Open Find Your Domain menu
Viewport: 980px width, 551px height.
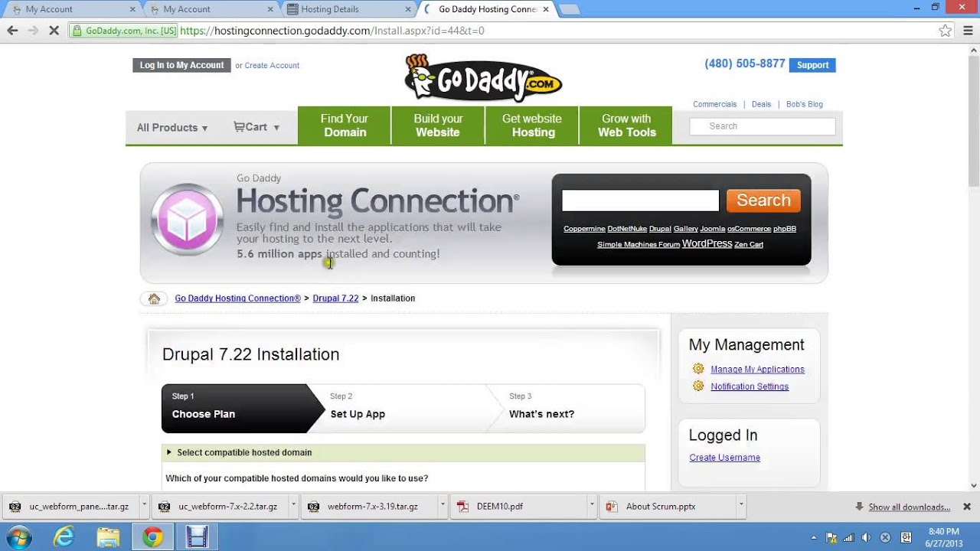tap(345, 126)
